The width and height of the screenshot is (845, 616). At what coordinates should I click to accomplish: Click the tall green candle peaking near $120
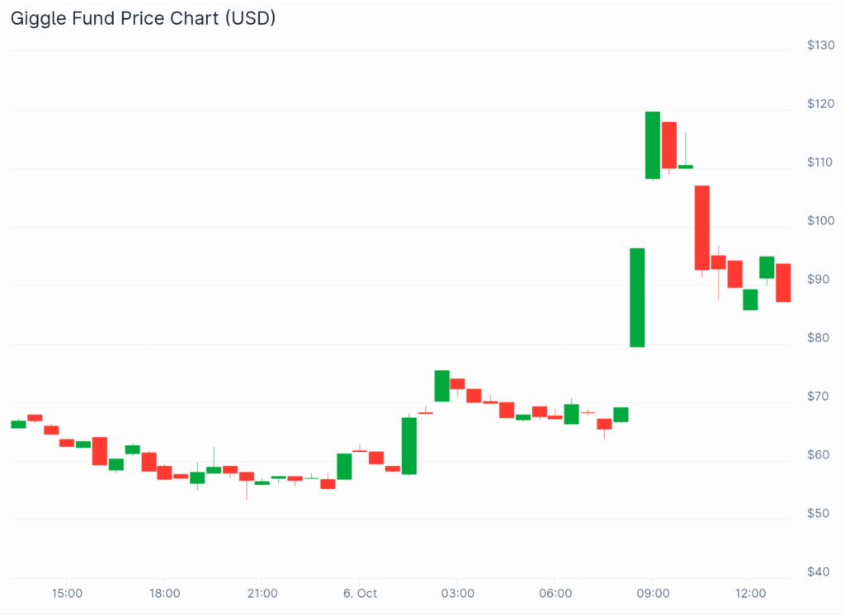tap(652, 145)
